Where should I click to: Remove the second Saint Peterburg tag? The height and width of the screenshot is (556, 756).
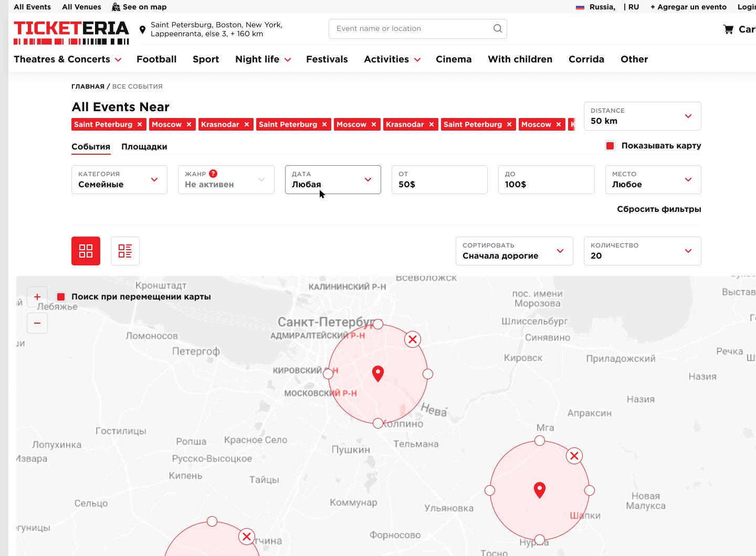tap(324, 124)
